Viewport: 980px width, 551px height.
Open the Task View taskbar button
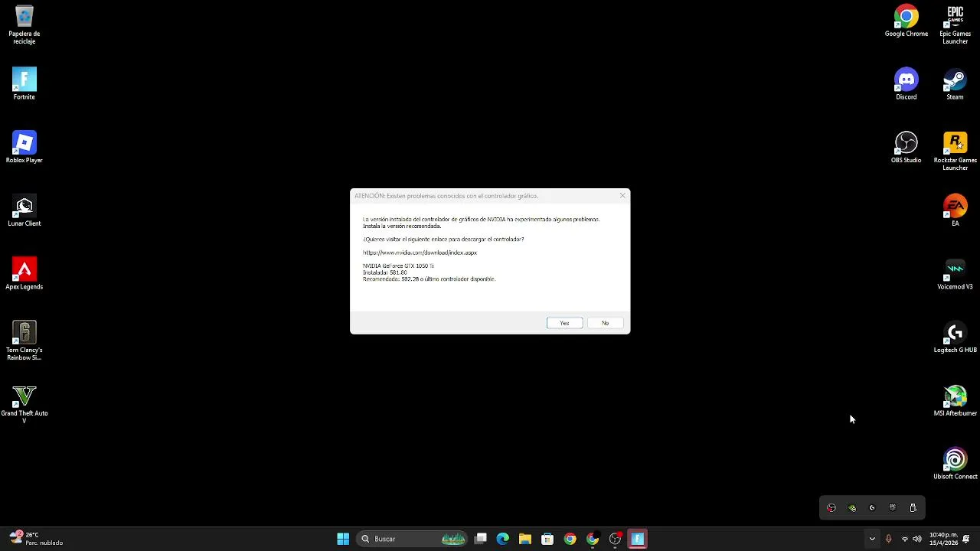[481, 539]
